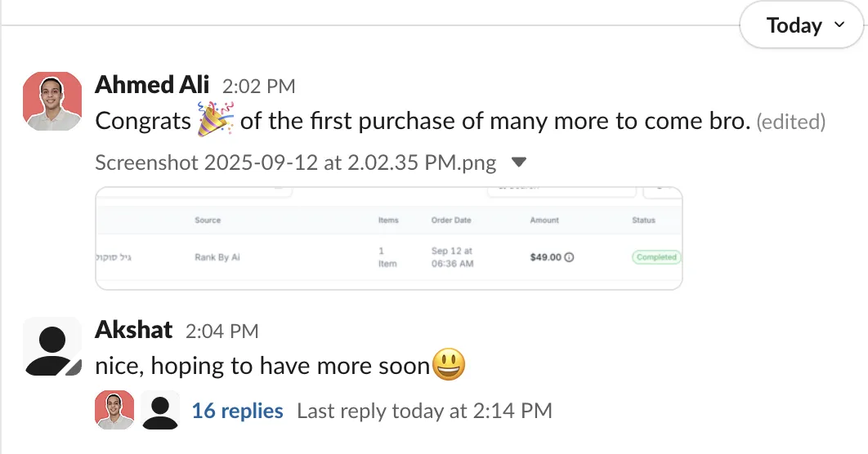Click the 2:04 PM message timestamp
The image size is (868, 454).
221,331
